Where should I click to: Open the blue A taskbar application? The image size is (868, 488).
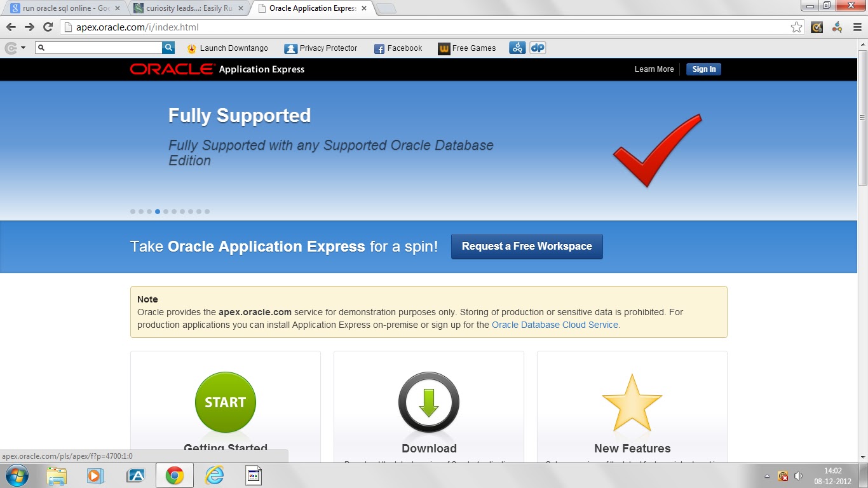pyautogui.click(x=135, y=475)
